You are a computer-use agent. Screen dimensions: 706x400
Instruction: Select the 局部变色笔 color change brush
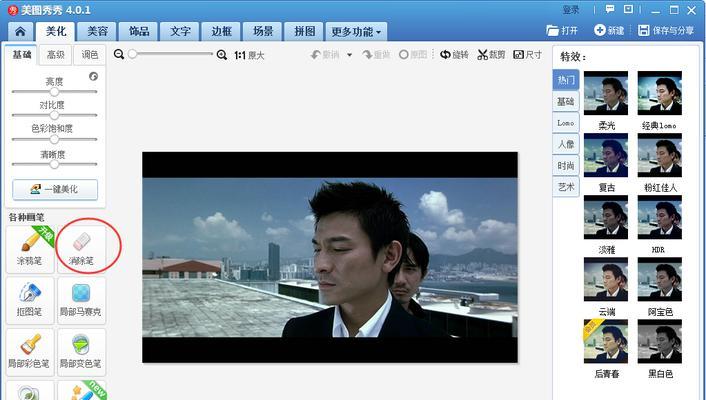[81, 352]
